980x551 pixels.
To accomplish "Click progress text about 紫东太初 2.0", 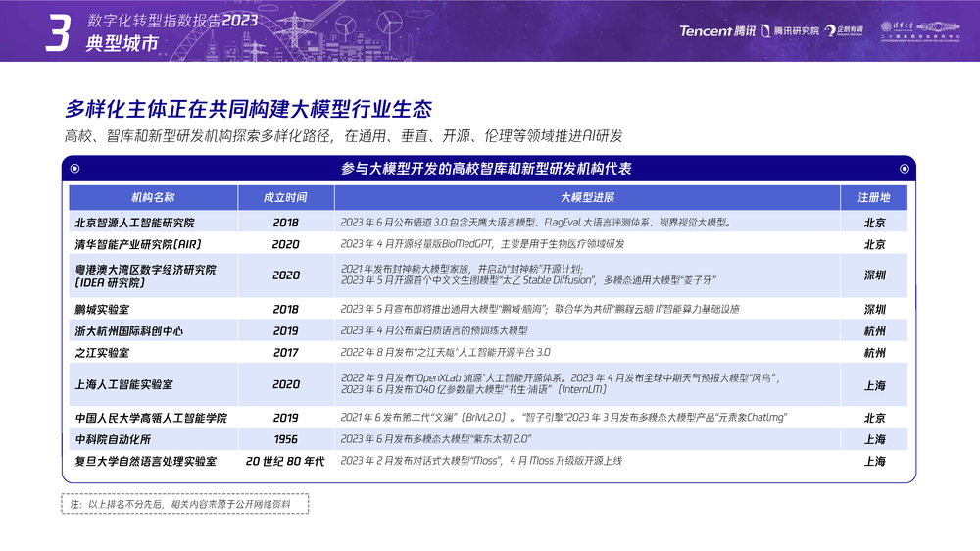I will 436,439.
